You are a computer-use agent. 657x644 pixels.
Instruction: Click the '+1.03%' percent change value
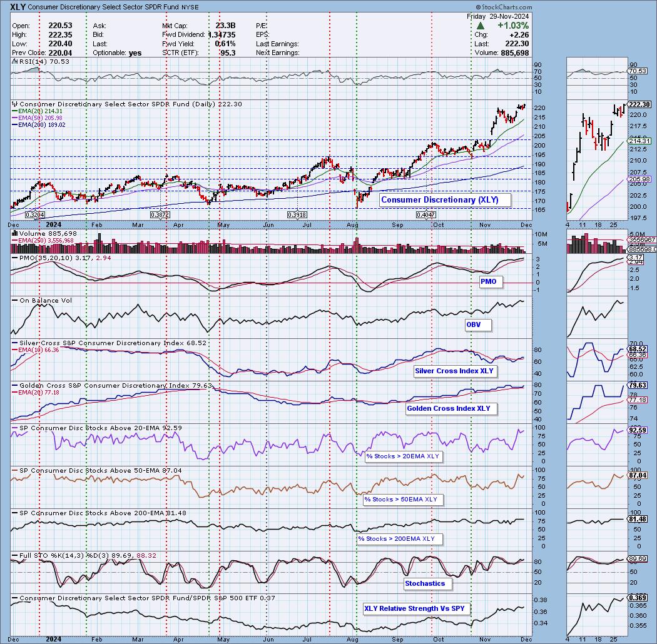coord(513,26)
